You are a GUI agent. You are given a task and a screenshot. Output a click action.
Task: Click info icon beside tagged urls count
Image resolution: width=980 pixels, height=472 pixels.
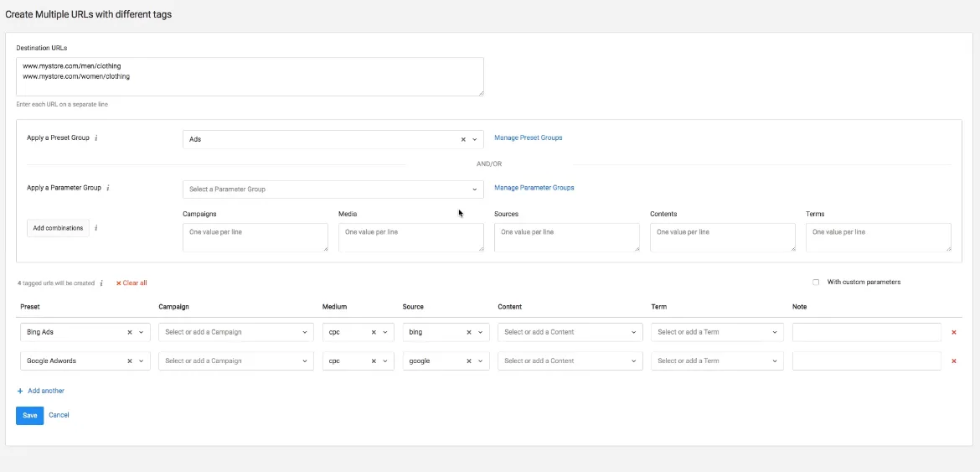click(x=101, y=283)
